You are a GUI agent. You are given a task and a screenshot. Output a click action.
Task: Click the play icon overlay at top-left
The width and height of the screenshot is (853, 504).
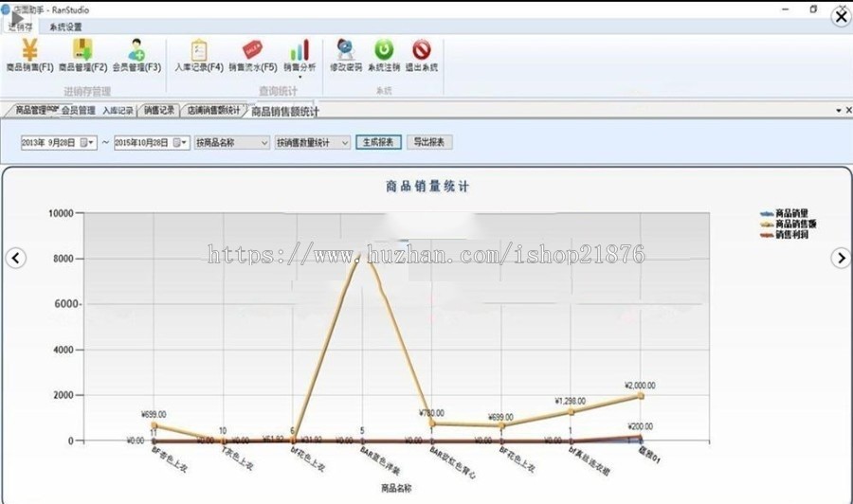click(x=16, y=19)
